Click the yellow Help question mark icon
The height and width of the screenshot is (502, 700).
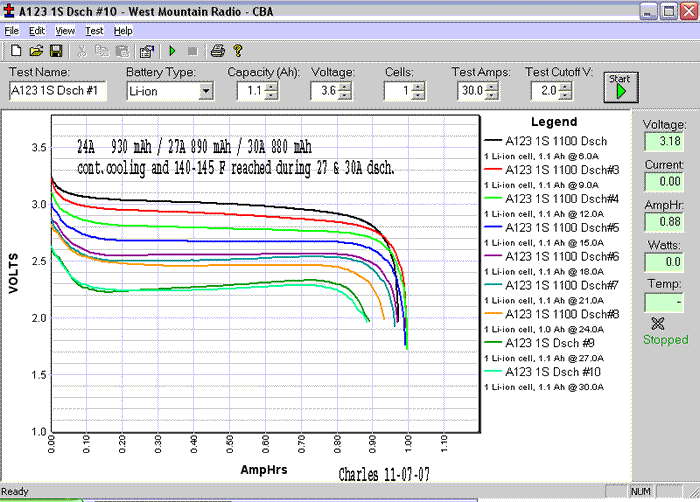[238, 50]
